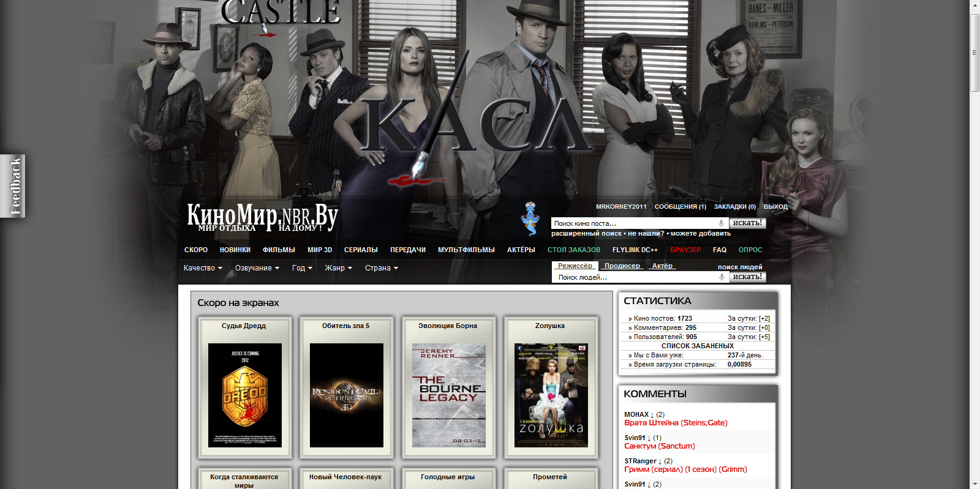Click the Пользователей: 905 statistic
The image size is (980, 489).
[x=665, y=337]
